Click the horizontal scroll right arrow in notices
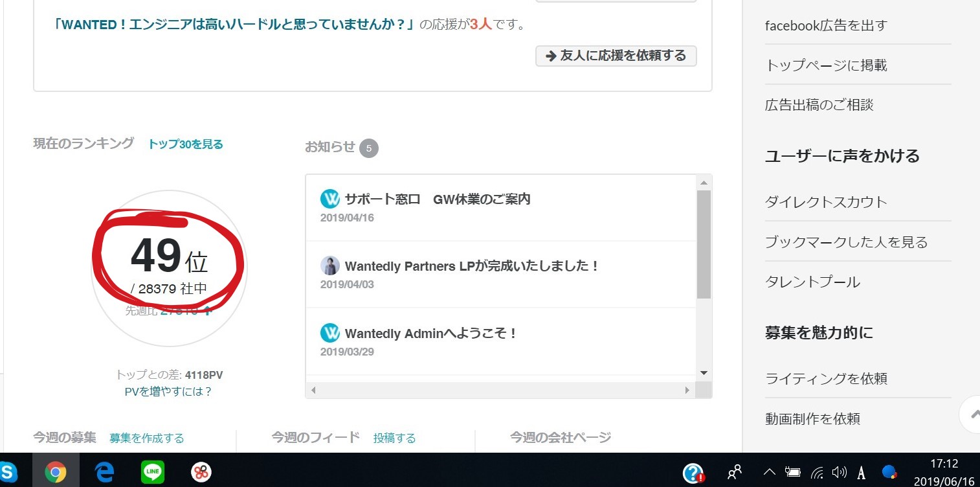This screenshot has height=487, width=980. pos(688,391)
